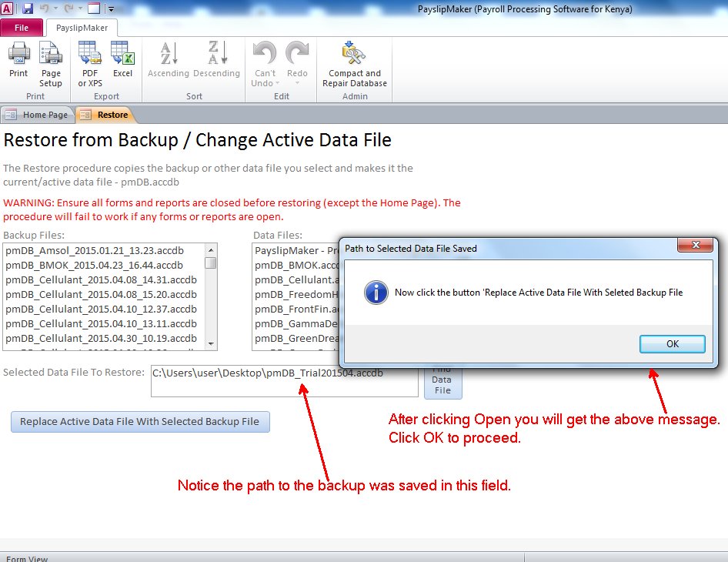Sort Ascending from ribbon

click(x=168, y=59)
